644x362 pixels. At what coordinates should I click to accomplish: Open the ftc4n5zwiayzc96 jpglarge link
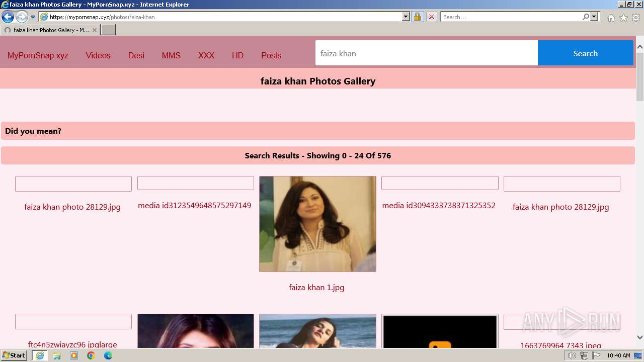(72, 344)
